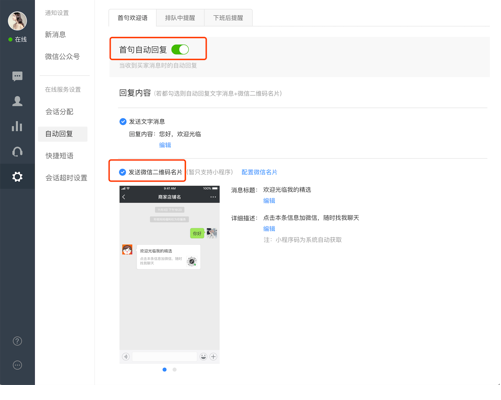Click plus icon in phone preview input bar
Image resolution: width=501 pixels, height=400 pixels.
click(x=213, y=357)
